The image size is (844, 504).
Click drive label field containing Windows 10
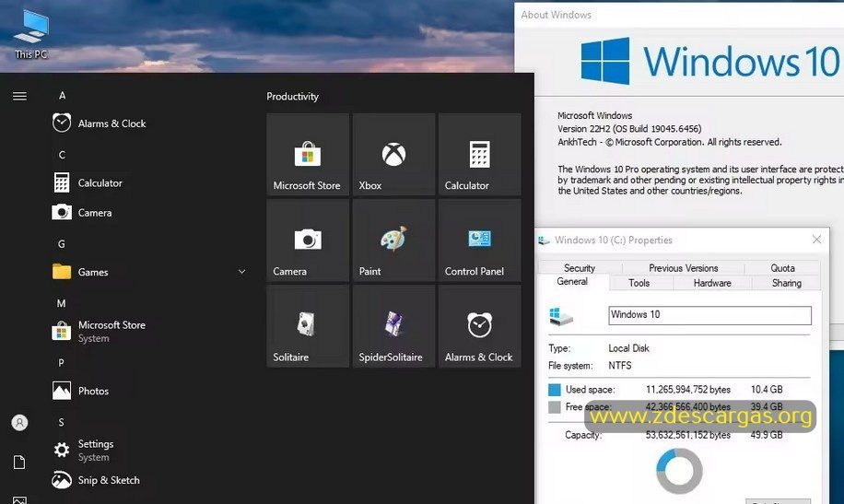[709, 315]
